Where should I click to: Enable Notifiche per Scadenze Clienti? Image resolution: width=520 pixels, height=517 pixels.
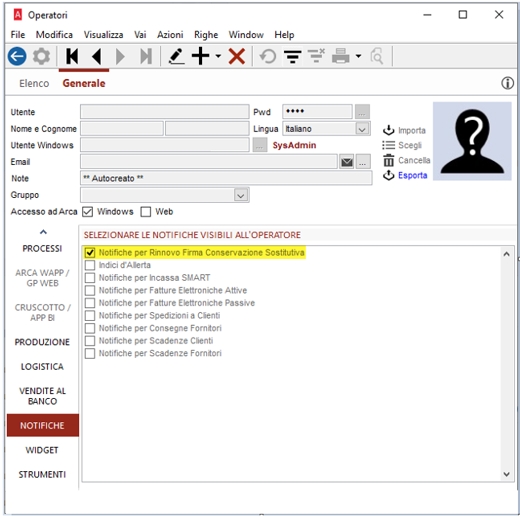90,341
